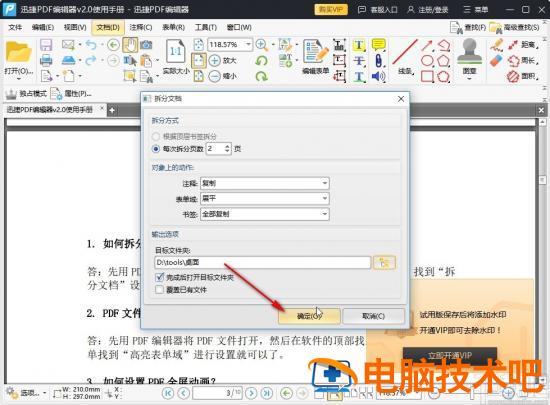The width and height of the screenshot is (550, 405).
Task: Expand the Open 打开 button dropdown arrow
Action: click(x=19, y=79)
